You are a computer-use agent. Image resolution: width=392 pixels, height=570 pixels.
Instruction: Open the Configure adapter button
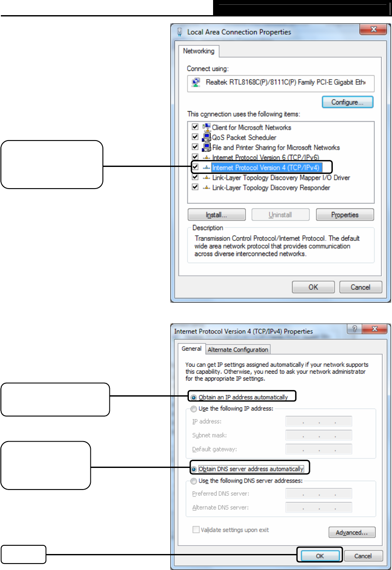(347, 102)
